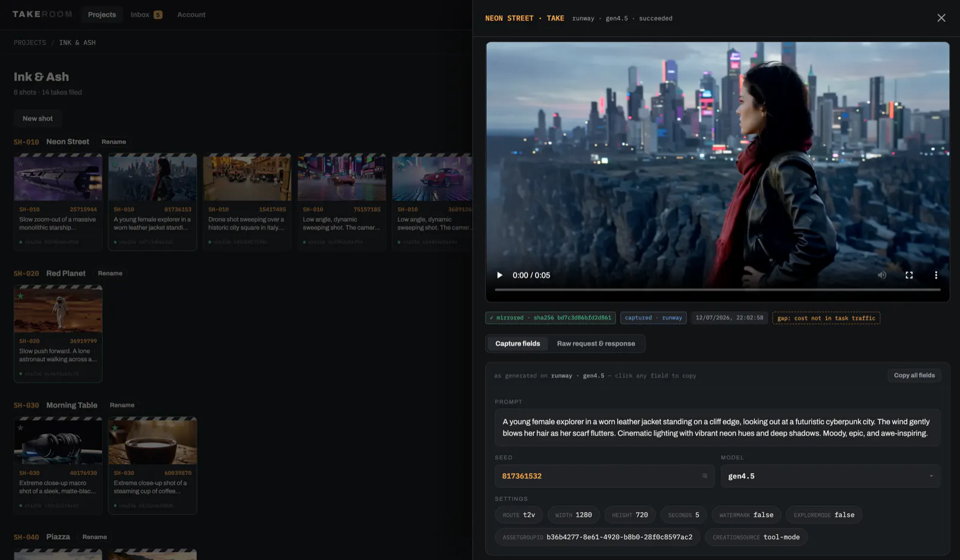
Task: Copy the WATERMARK false setting chip
Action: (746, 515)
